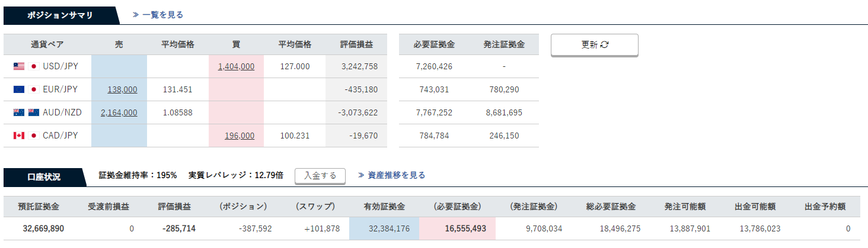Open the 一覧を見る link

click(x=158, y=15)
